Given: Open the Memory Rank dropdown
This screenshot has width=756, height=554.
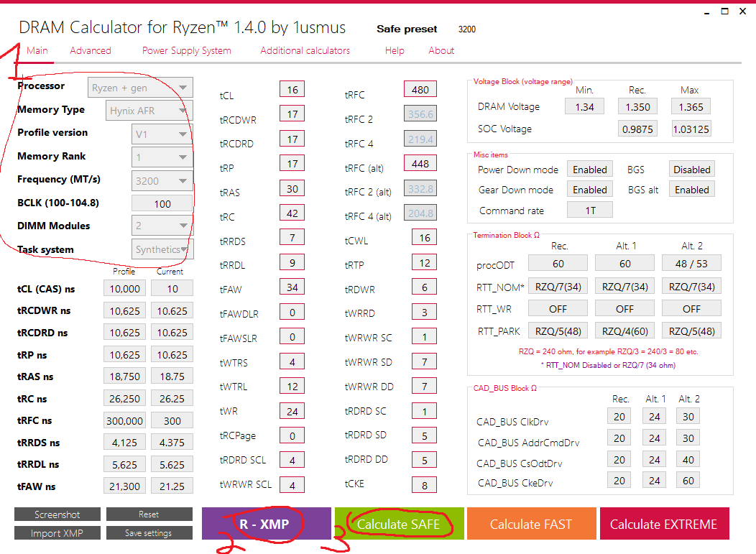Looking at the screenshot, I should tap(162, 157).
